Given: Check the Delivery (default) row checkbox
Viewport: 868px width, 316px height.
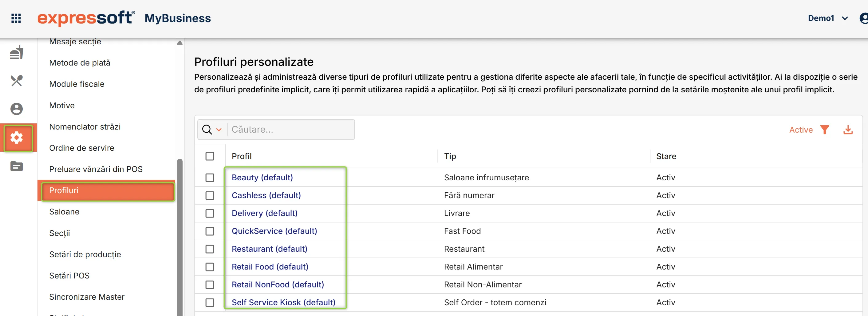Looking at the screenshot, I should click(x=210, y=214).
